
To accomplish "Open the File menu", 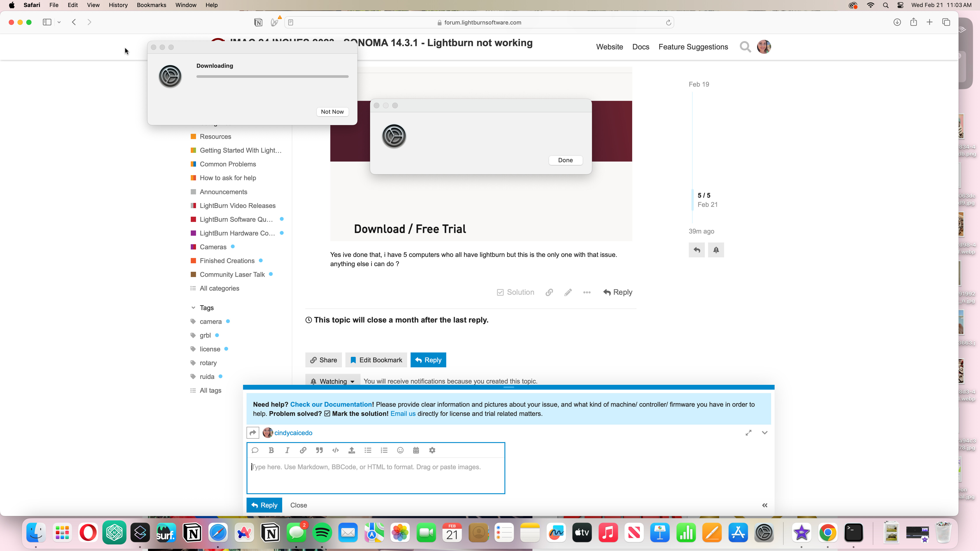I will click(x=54, y=5).
